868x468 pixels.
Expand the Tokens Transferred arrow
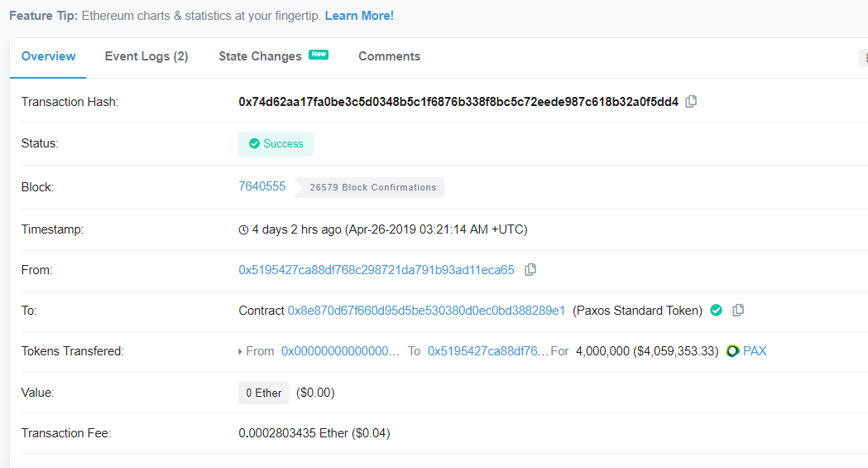(241, 351)
